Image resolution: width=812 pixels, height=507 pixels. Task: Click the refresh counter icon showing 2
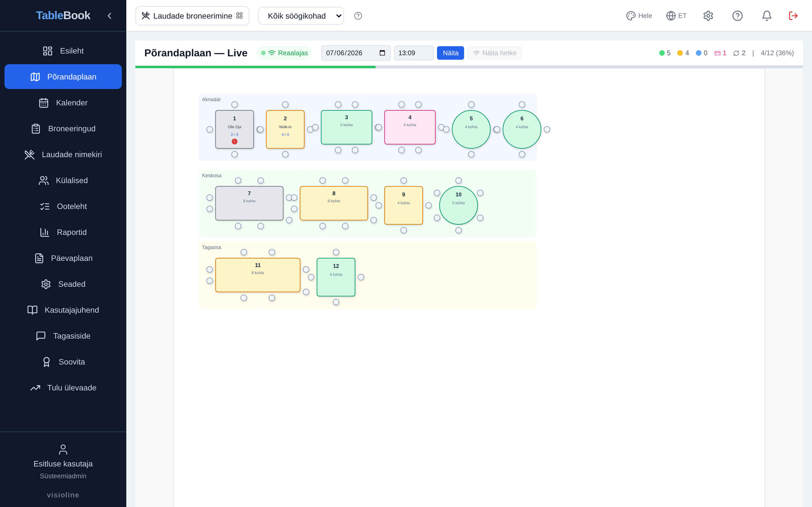736,53
